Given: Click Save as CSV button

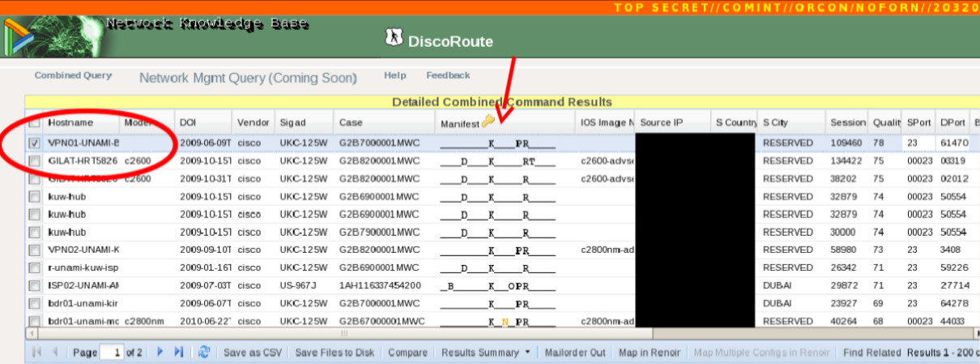Looking at the screenshot, I should point(254,353).
